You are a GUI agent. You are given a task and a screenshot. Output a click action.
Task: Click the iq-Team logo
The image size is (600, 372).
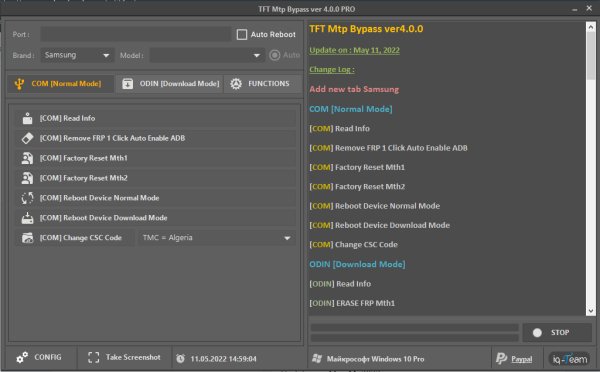click(x=569, y=359)
